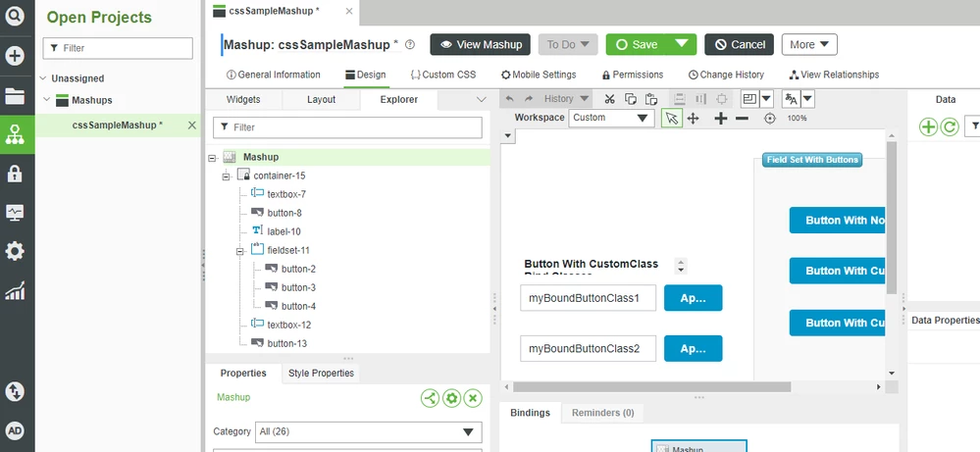
Task: Click the View Mashup button
Action: [x=481, y=44]
